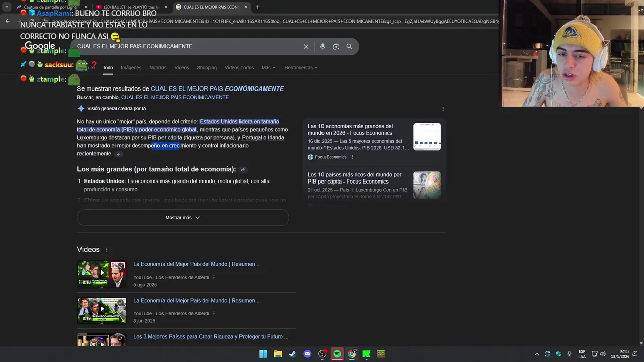The image size is (644, 362).
Task: Open Google Lens image search icon
Action: pos(336,46)
